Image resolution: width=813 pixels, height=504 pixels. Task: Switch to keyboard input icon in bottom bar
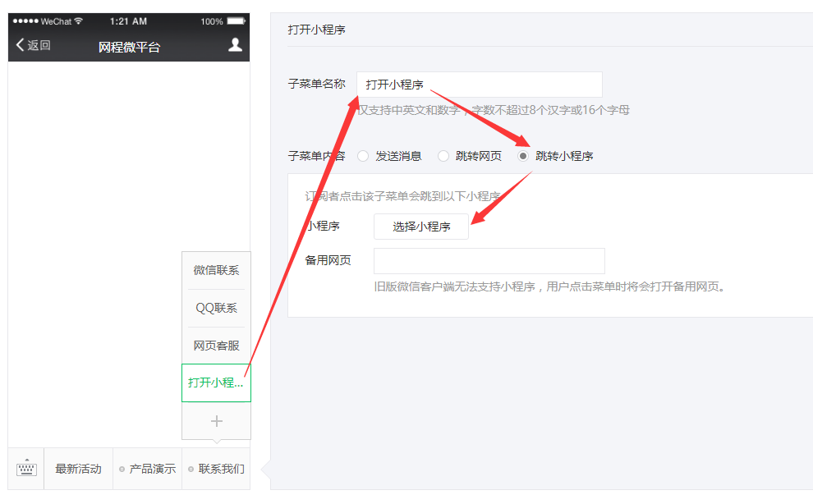[x=26, y=468]
